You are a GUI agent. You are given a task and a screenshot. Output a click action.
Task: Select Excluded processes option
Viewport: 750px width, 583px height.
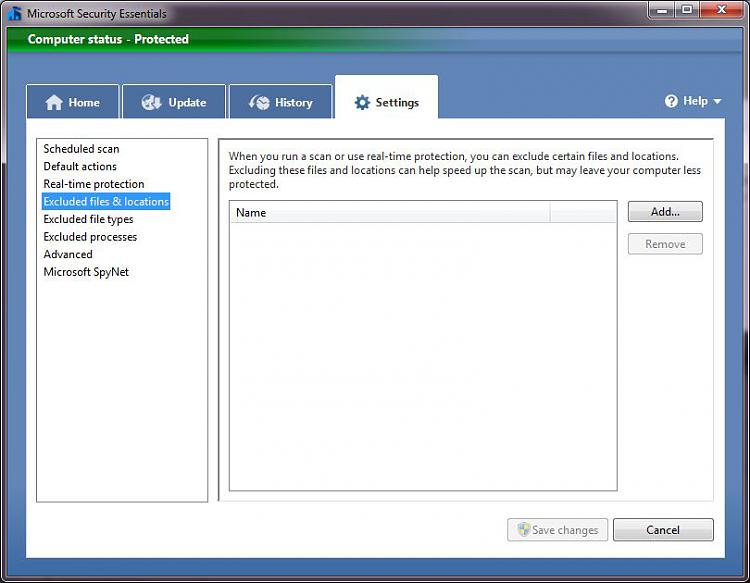coord(90,237)
